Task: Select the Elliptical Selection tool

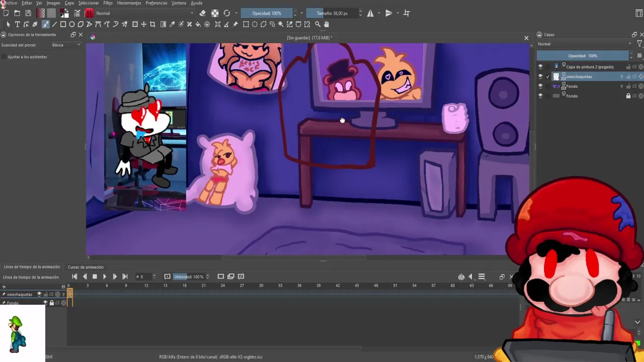Action: (255, 24)
